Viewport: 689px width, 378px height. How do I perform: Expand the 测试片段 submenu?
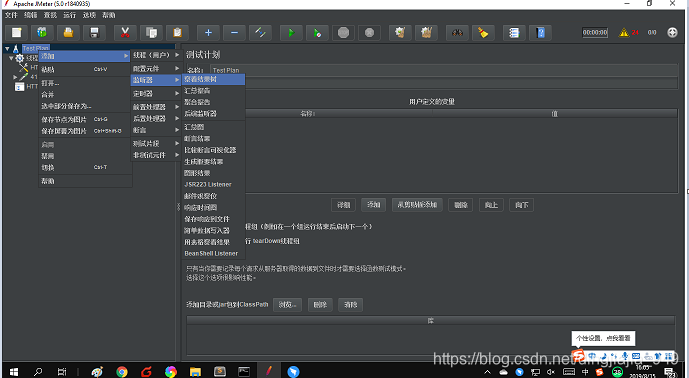(156, 144)
